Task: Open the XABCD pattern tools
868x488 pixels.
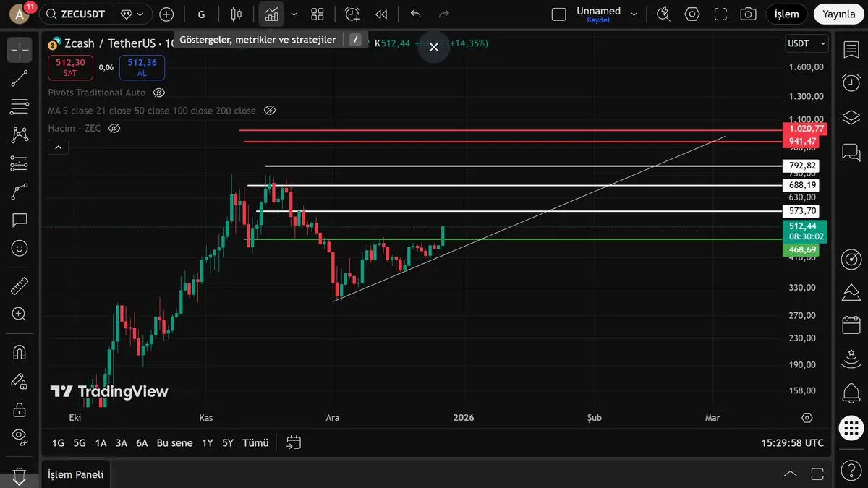Action: coord(20,135)
